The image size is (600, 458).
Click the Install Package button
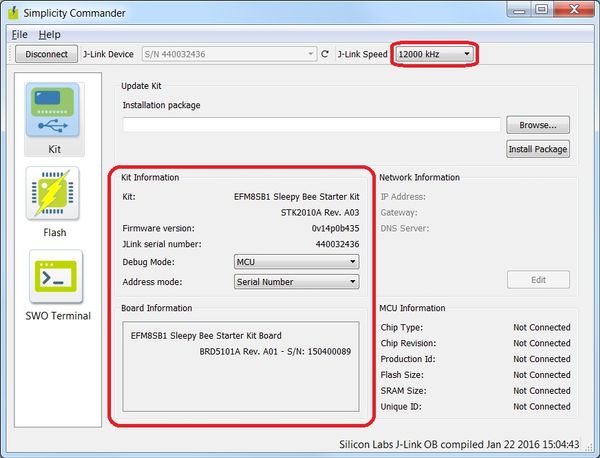coord(538,149)
